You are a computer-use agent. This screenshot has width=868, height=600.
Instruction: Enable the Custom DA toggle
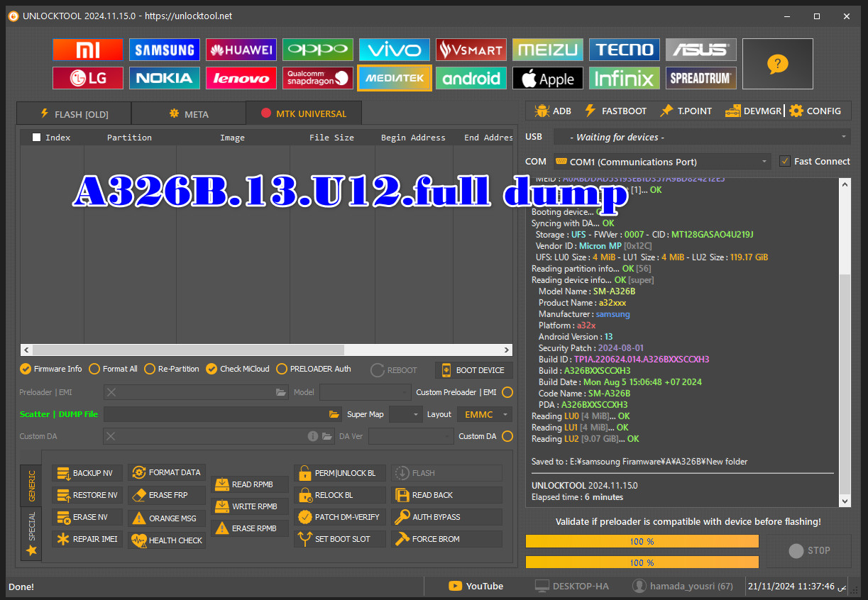(507, 436)
